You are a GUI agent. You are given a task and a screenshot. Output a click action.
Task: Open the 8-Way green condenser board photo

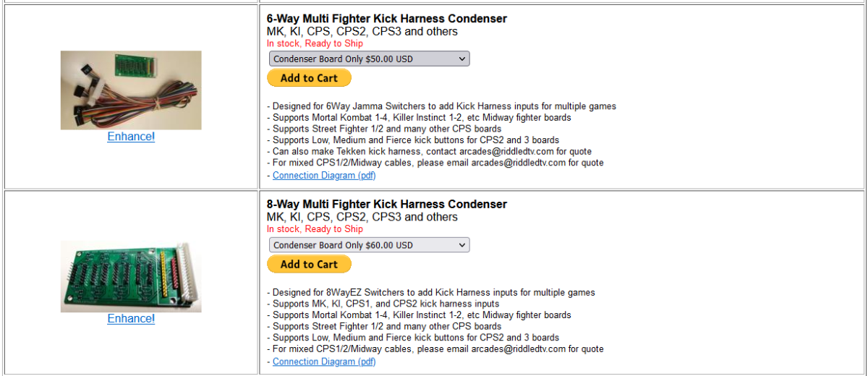coord(131,276)
